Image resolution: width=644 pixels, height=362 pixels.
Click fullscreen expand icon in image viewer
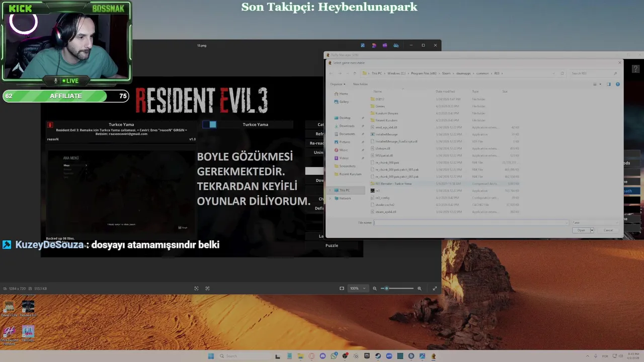[435, 289]
